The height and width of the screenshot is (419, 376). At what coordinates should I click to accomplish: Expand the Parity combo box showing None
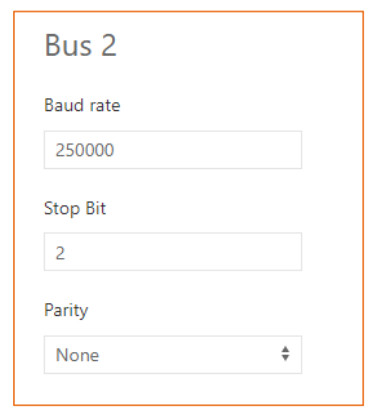click(173, 355)
